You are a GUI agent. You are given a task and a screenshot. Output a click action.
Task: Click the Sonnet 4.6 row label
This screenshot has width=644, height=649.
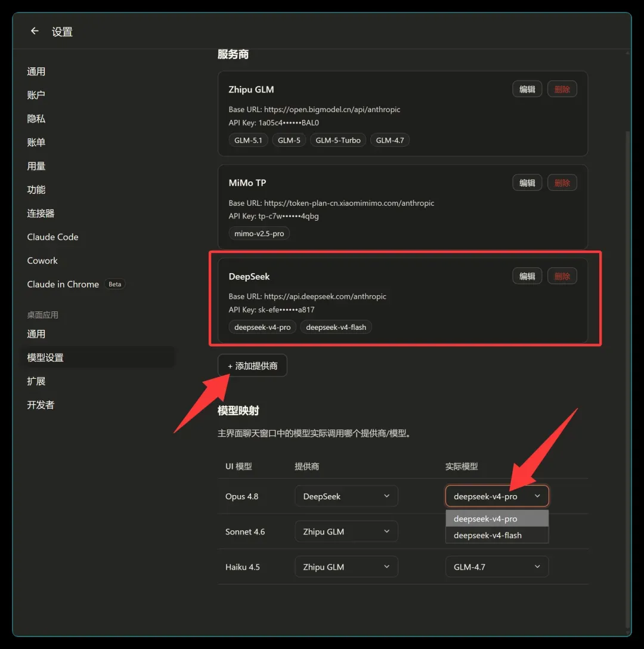[x=245, y=531]
